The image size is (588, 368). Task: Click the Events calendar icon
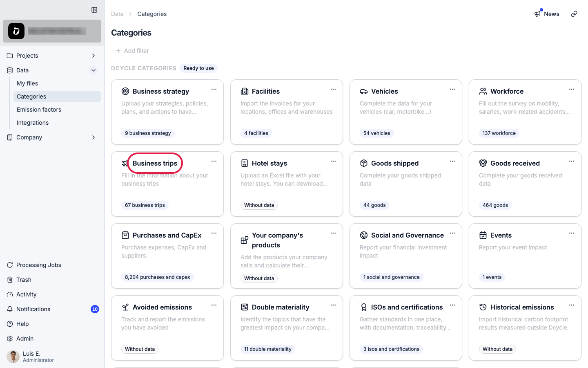pos(483,235)
